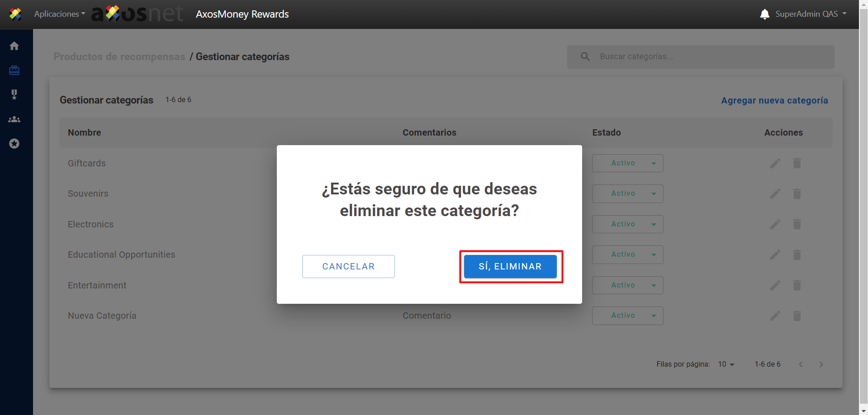Click the Agregar nueva categoría link
868x415 pixels.
[774, 100]
